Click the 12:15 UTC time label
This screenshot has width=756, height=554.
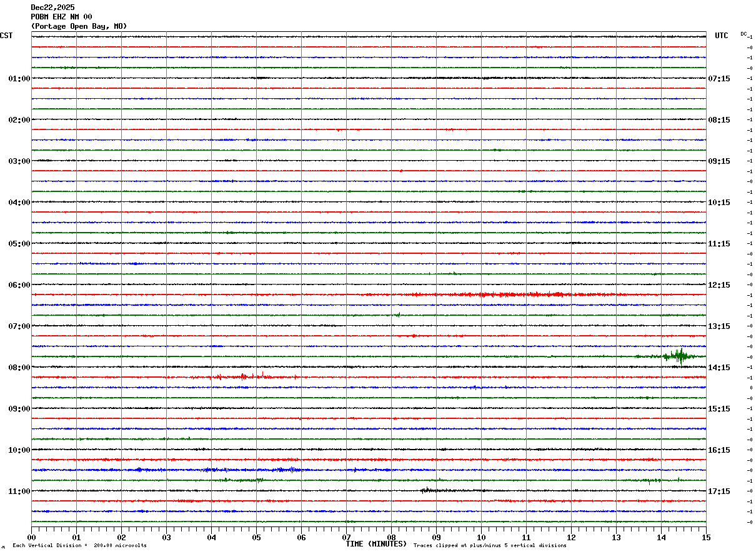click(719, 285)
